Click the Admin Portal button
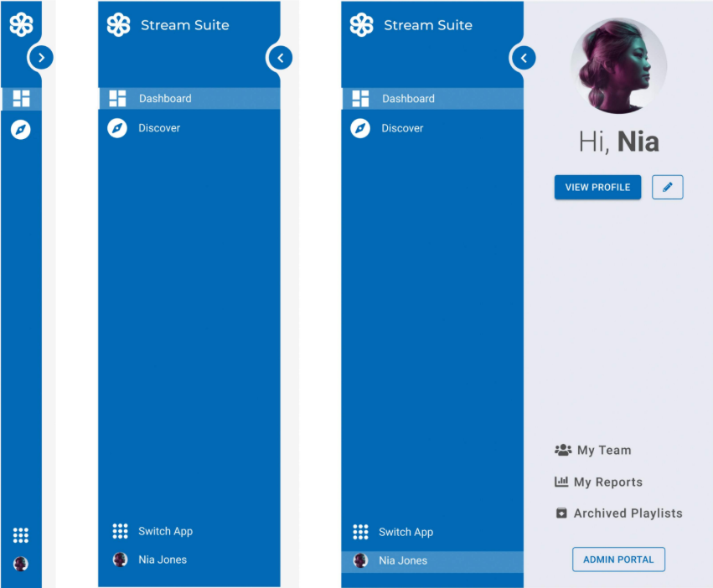 click(618, 560)
